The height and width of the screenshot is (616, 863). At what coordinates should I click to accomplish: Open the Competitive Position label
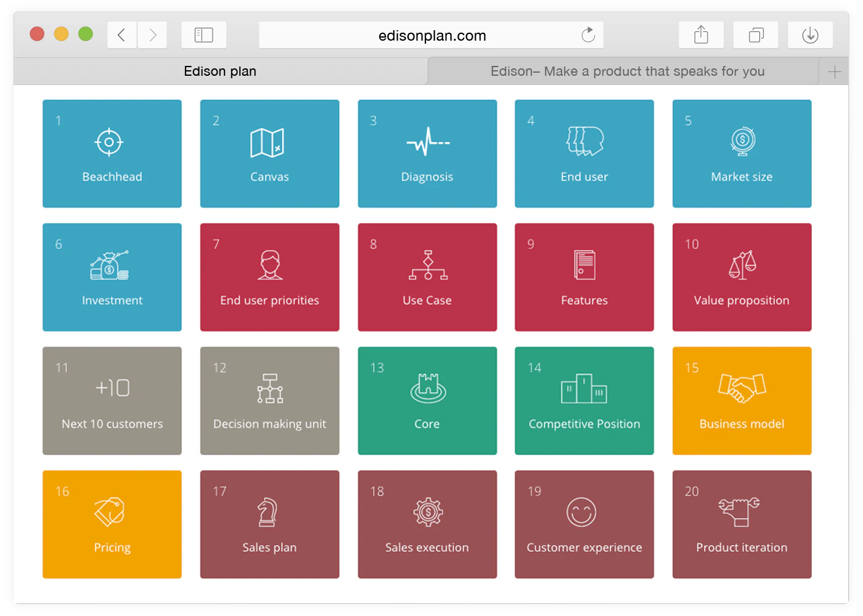pyautogui.click(x=584, y=424)
